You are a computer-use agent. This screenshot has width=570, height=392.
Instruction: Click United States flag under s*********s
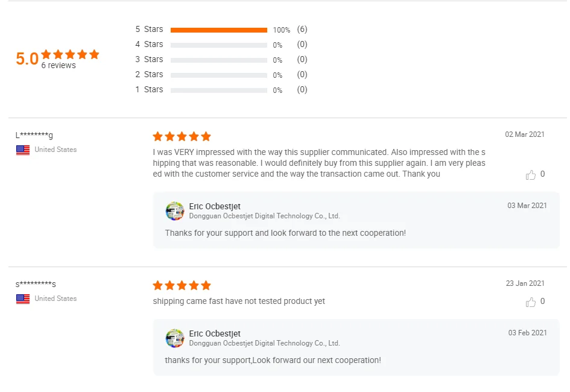point(23,299)
